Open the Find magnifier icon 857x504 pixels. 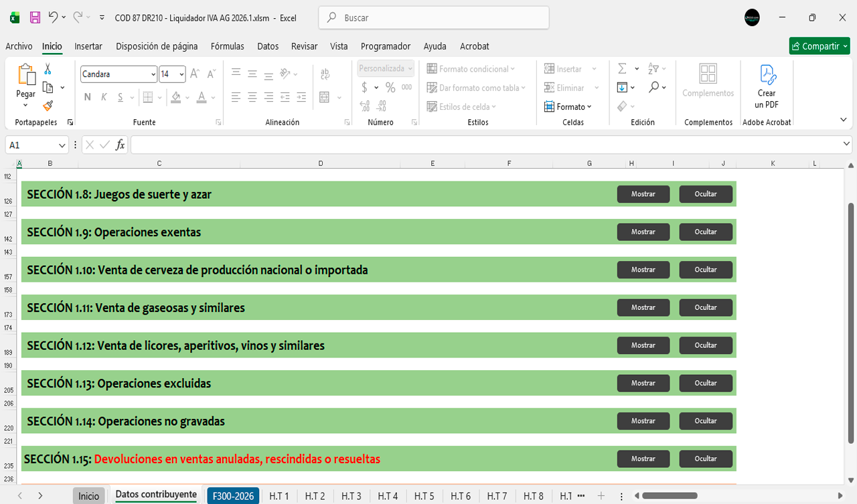pyautogui.click(x=653, y=88)
